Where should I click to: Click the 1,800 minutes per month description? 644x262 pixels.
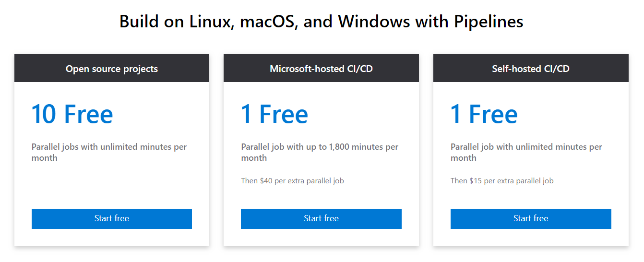(320, 152)
